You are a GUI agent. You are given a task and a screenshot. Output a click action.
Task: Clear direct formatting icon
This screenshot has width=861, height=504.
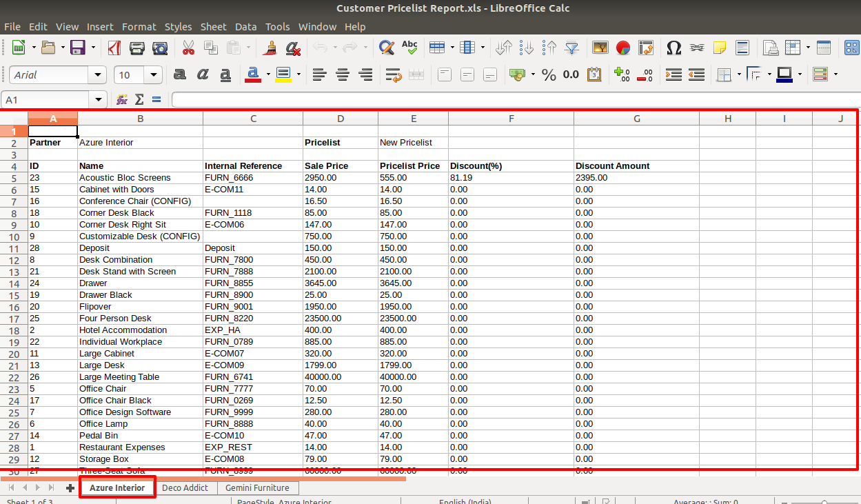[293, 48]
